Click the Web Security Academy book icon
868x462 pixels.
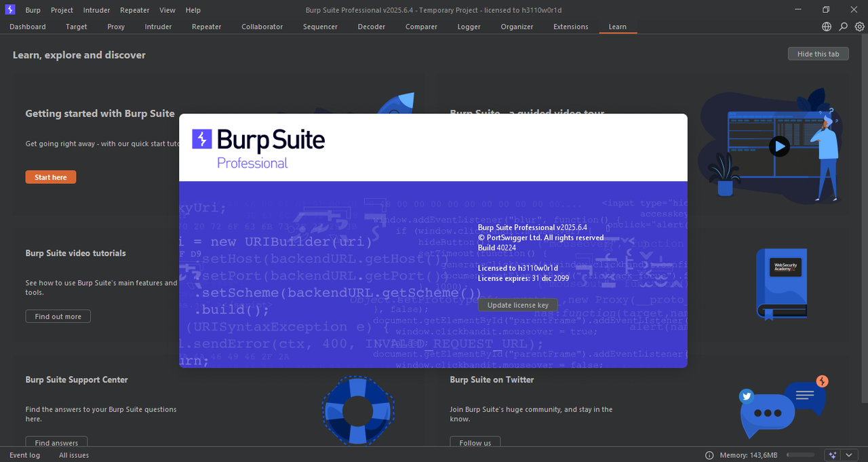pos(782,284)
